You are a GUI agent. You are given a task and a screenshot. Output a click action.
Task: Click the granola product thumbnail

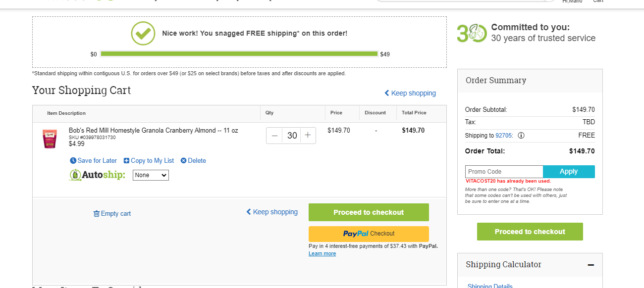pyautogui.click(x=50, y=139)
